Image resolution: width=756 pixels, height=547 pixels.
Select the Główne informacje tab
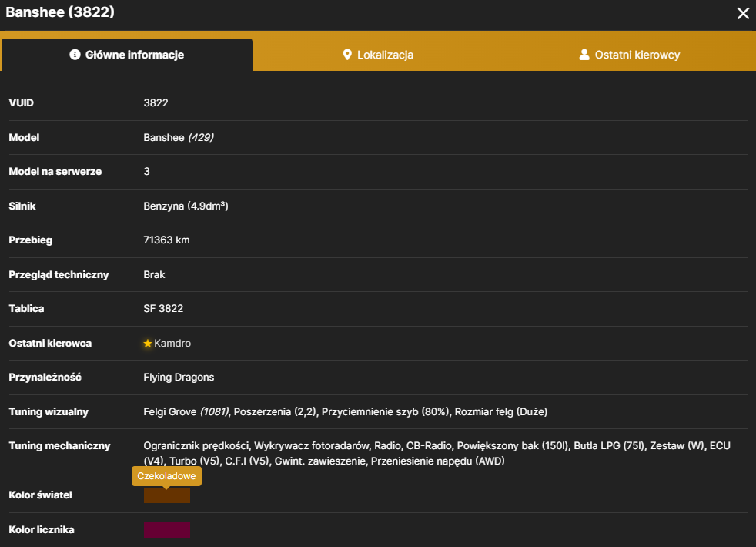[127, 55]
